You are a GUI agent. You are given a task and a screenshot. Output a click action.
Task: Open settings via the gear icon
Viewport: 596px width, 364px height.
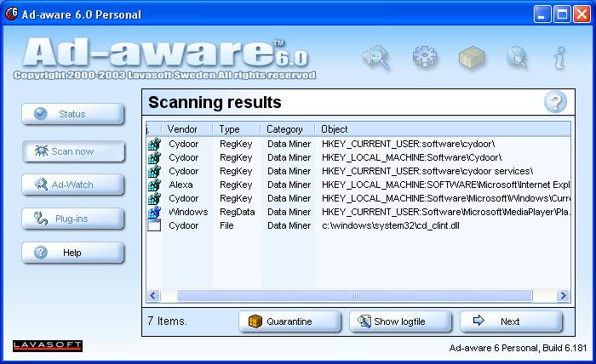pos(425,56)
